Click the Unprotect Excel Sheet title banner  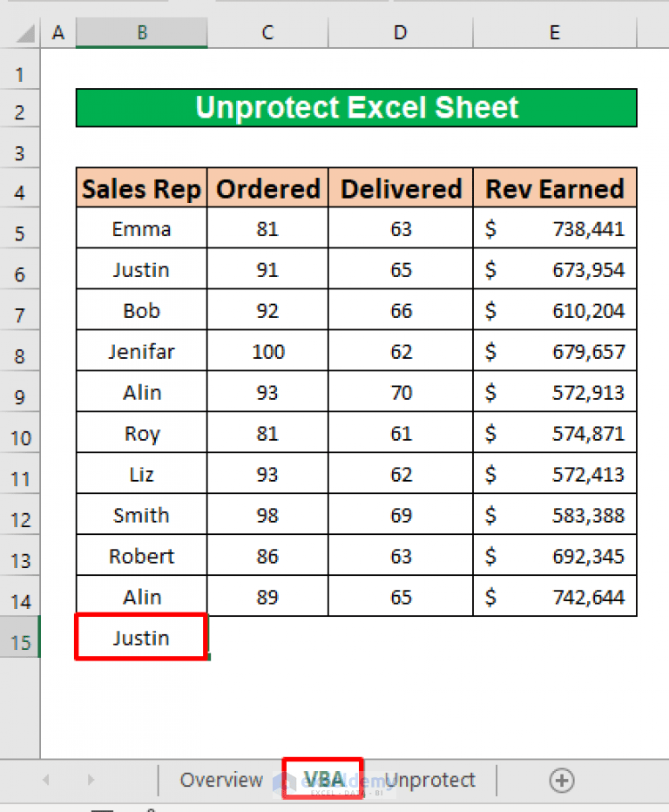[x=356, y=107]
